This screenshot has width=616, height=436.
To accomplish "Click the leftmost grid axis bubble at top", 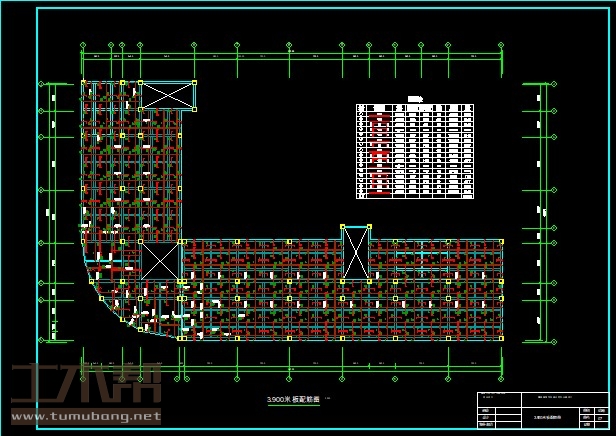I will point(81,44).
